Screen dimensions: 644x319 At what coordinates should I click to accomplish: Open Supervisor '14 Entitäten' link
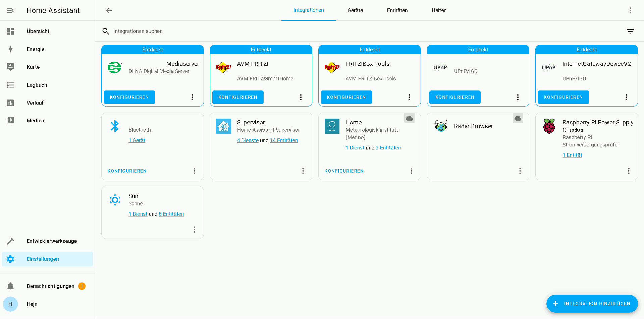284,140
